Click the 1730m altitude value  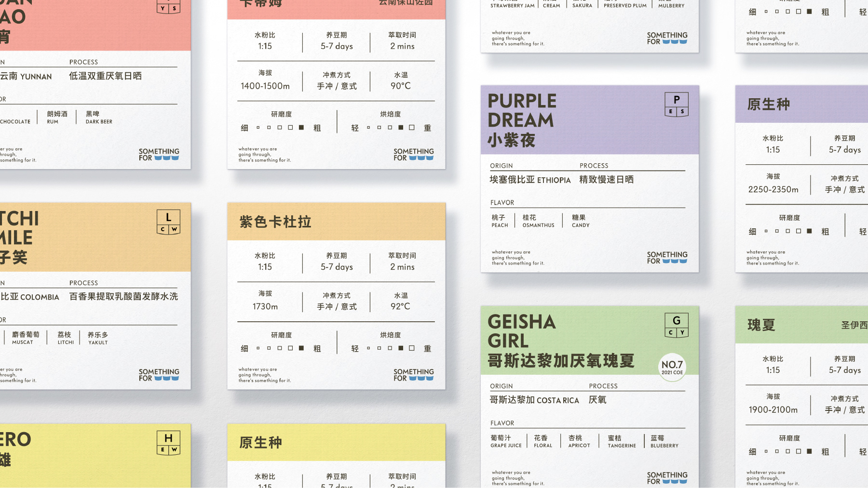tap(265, 306)
